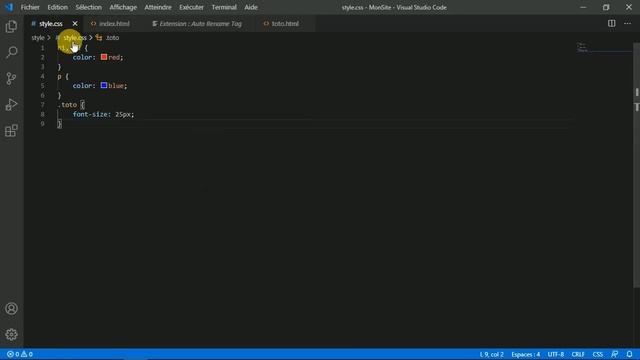Image resolution: width=640 pixels, height=360 pixels.
Task: Show errors and warnings count in status bar
Action: coord(20,354)
